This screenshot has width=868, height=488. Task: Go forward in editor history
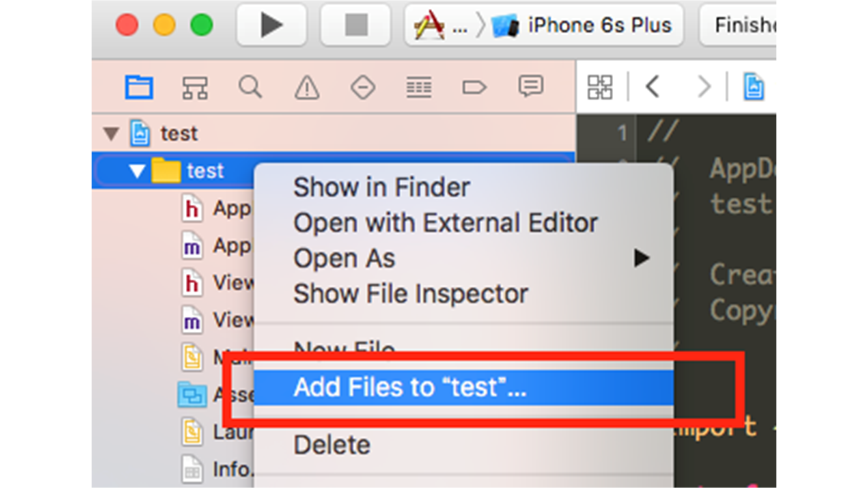(x=704, y=87)
